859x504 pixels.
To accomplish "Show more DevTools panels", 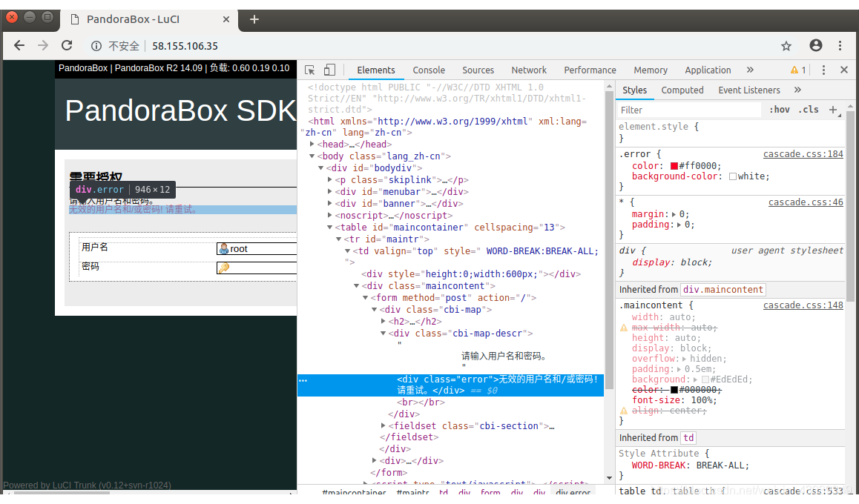I will 750,70.
